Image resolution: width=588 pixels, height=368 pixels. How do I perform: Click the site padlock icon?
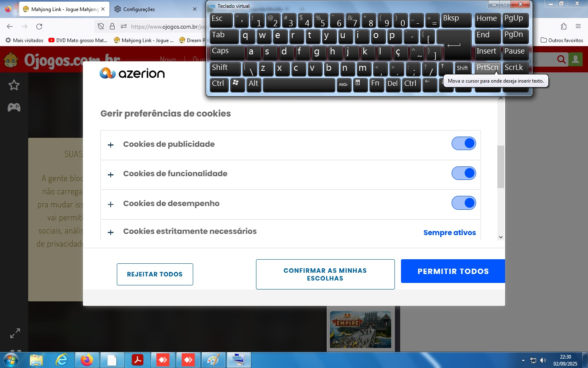[112, 27]
